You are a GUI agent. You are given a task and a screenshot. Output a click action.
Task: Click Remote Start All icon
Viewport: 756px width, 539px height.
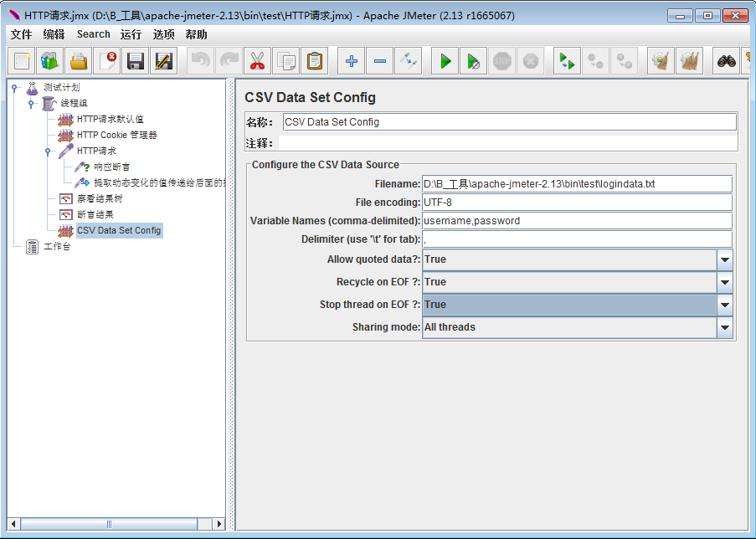click(567, 61)
